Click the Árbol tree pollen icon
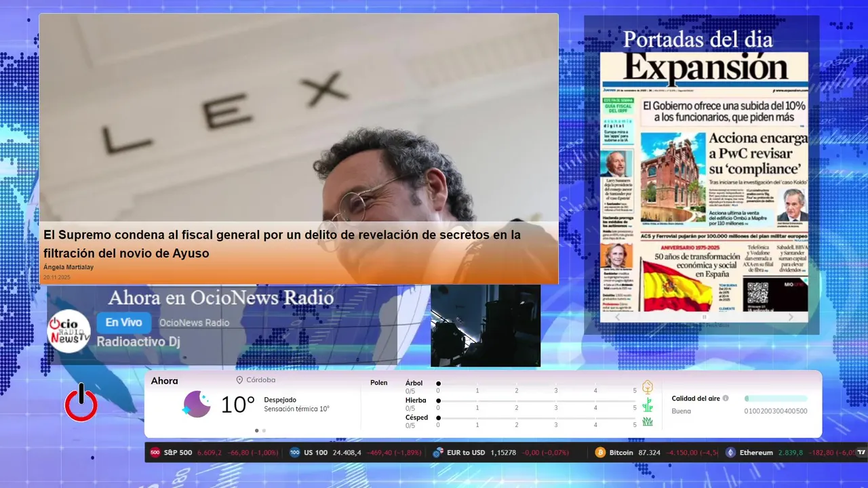This screenshot has width=868, height=488. coord(648,387)
